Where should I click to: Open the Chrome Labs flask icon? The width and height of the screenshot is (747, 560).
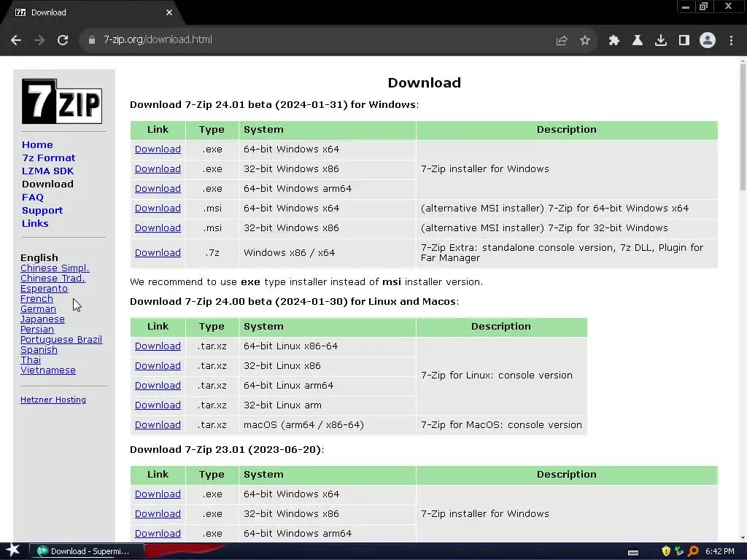click(x=638, y=41)
